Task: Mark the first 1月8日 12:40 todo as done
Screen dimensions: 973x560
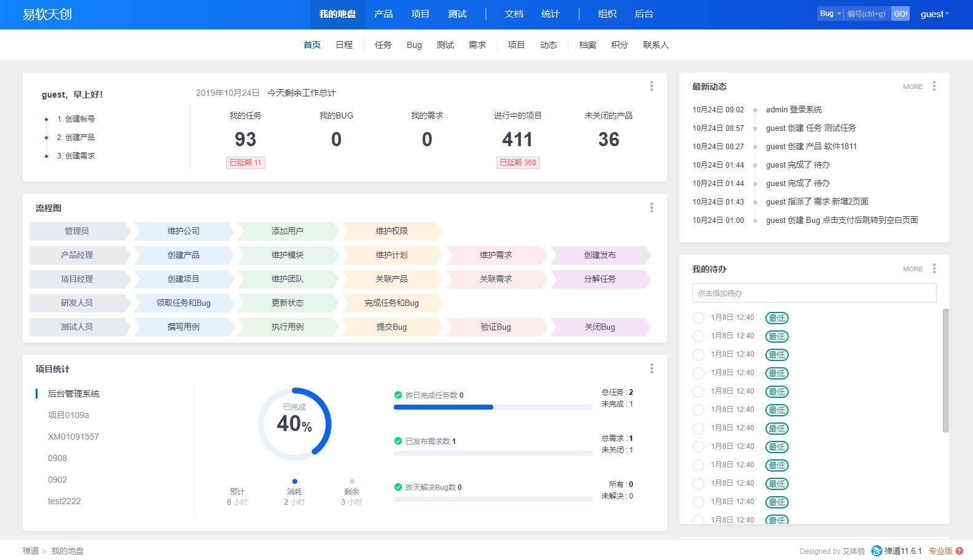Action: 698,318
